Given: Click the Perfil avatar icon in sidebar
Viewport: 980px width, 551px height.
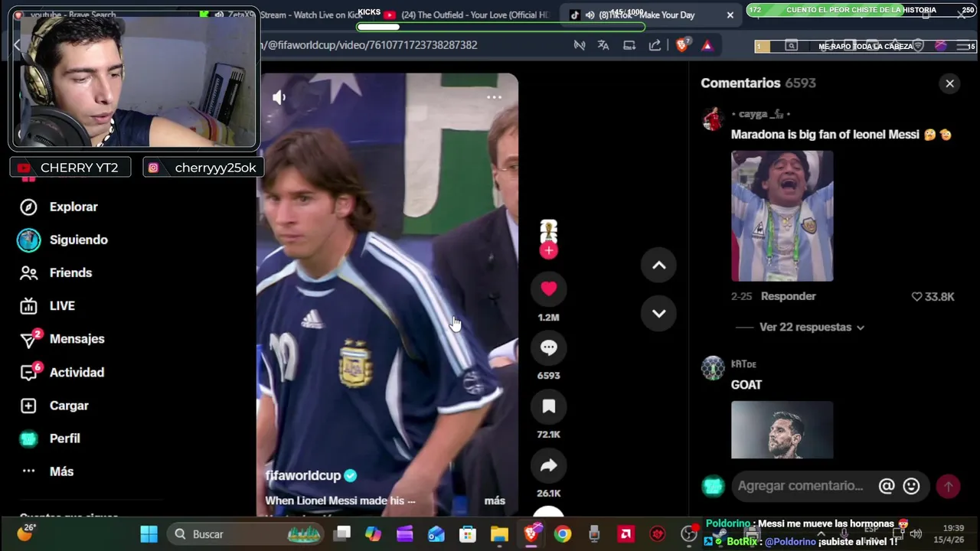Looking at the screenshot, I should coord(28,439).
